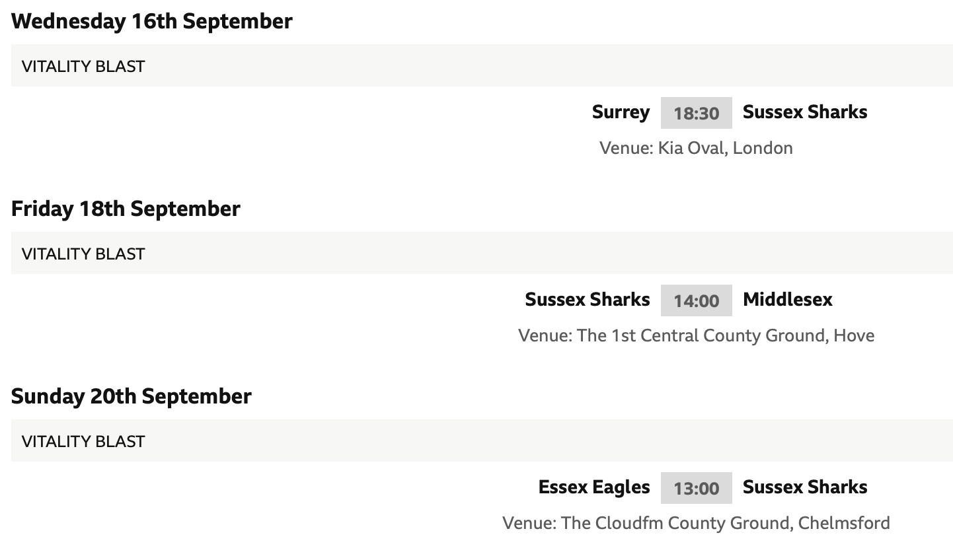Click the Sunday 20th September heading
This screenshot has width=953, height=560.
point(132,396)
